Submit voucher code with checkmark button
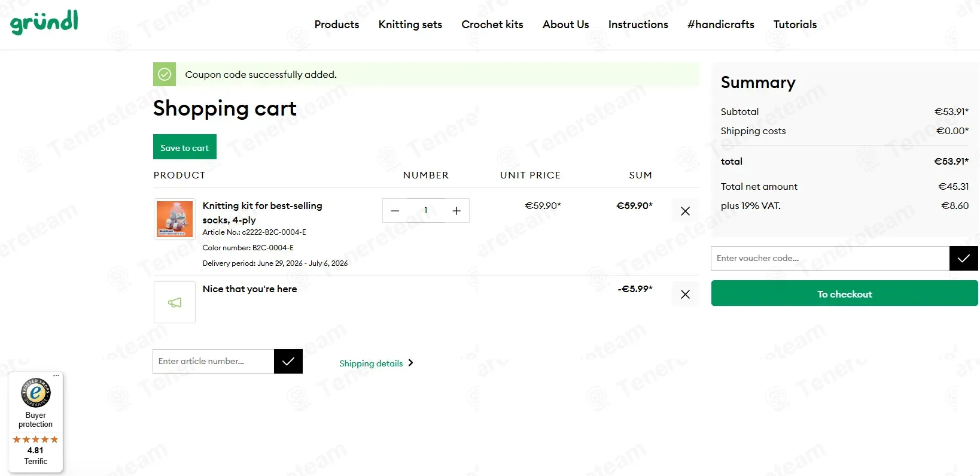 pyautogui.click(x=963, y=258)
